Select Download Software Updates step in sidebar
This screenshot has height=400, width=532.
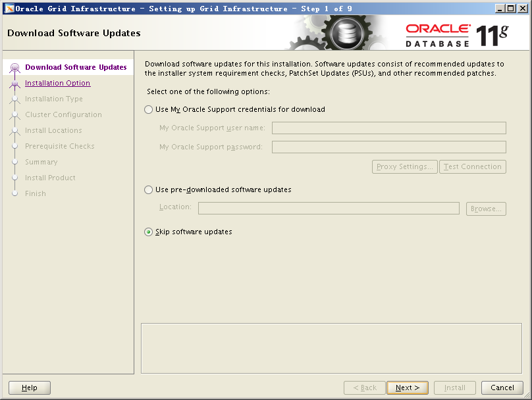[76, 68]
